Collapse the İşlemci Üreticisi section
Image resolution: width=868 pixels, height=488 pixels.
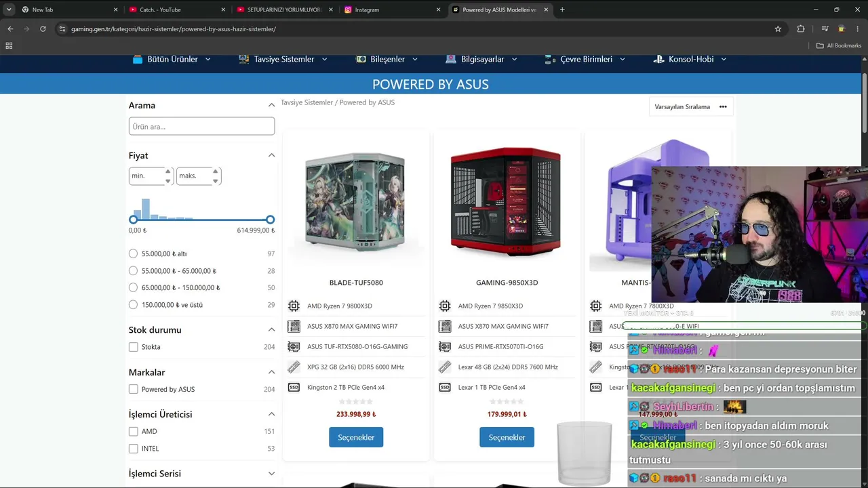pos(271,414)
